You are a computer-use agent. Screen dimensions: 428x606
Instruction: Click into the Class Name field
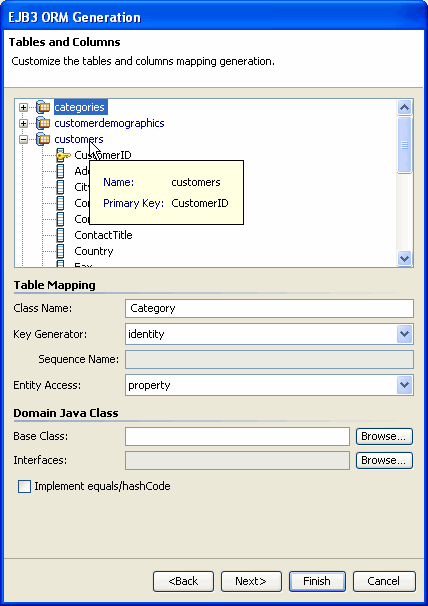point(269,308)
